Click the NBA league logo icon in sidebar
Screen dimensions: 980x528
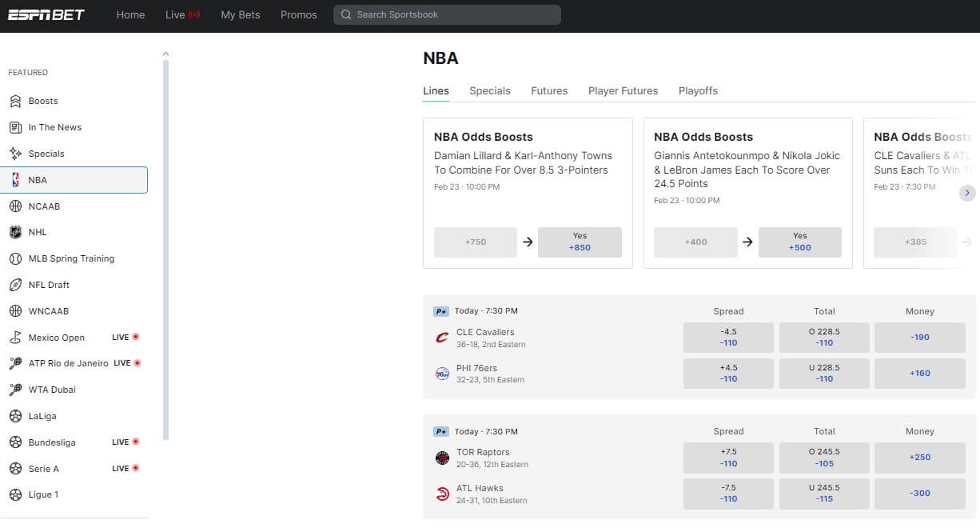[15, 180]
